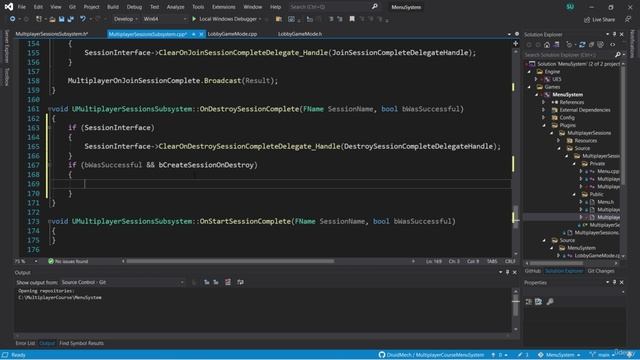This screenshot has height=360, width=640.
Task: Click Split Editor icon above scrollbar
Action: [x=516, y=43]
